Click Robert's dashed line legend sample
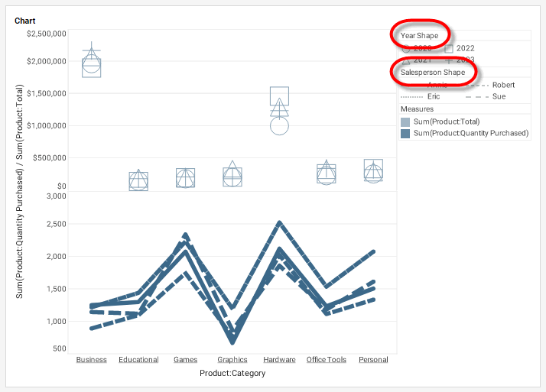Screen dimensions: 546x392 coord(476,85)
